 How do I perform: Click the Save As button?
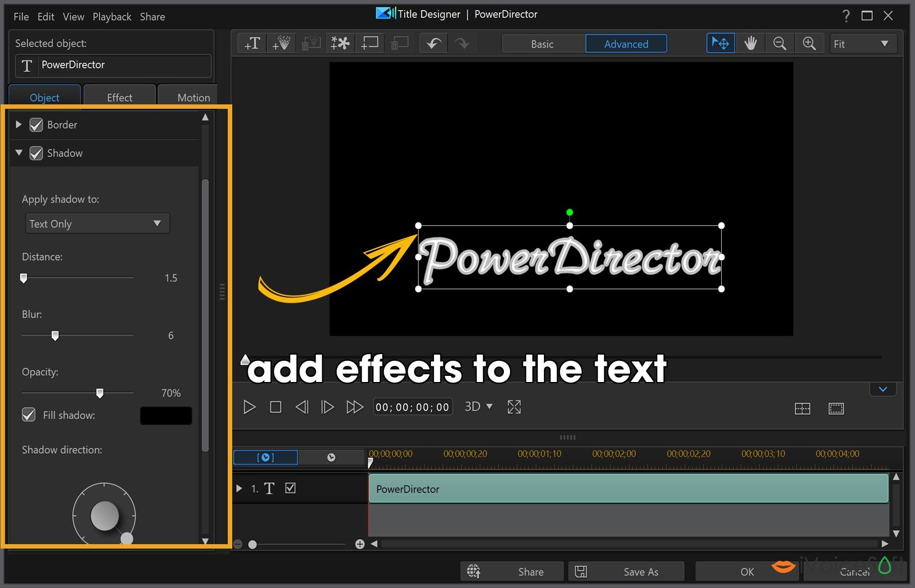click(x=626, y=571)
